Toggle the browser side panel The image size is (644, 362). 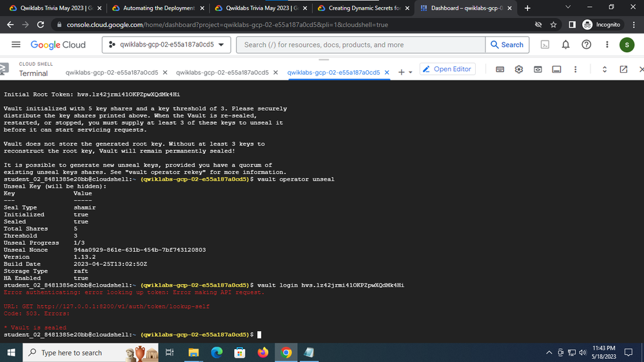point(572,24)
